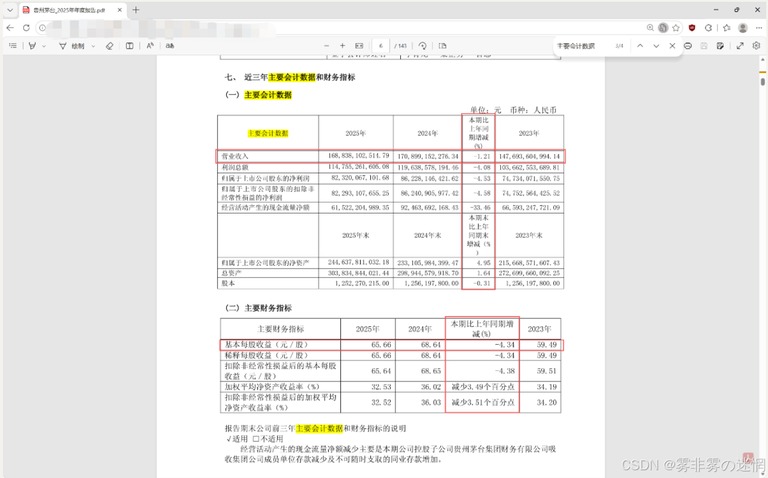Open browser settings and more menu
The width and height of the screenshot is (768, 478).
[x=759, y=28]
